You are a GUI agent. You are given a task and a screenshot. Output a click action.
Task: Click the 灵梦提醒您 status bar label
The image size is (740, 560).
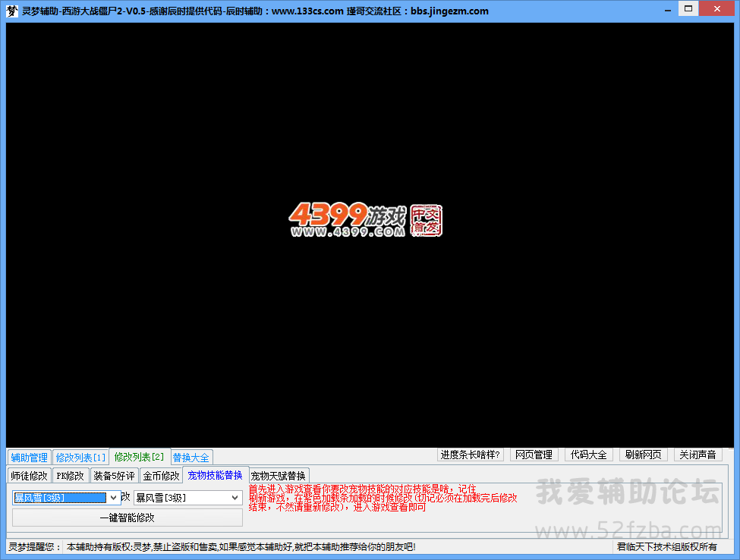click(35, 547)
